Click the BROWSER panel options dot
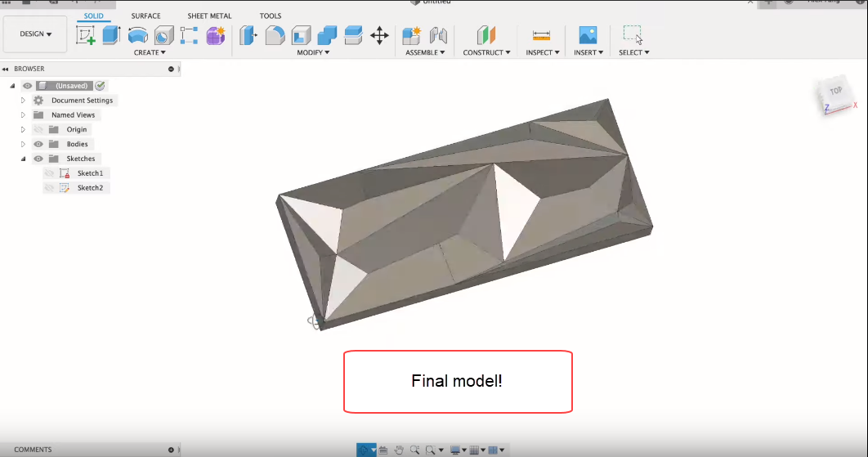 171,69
